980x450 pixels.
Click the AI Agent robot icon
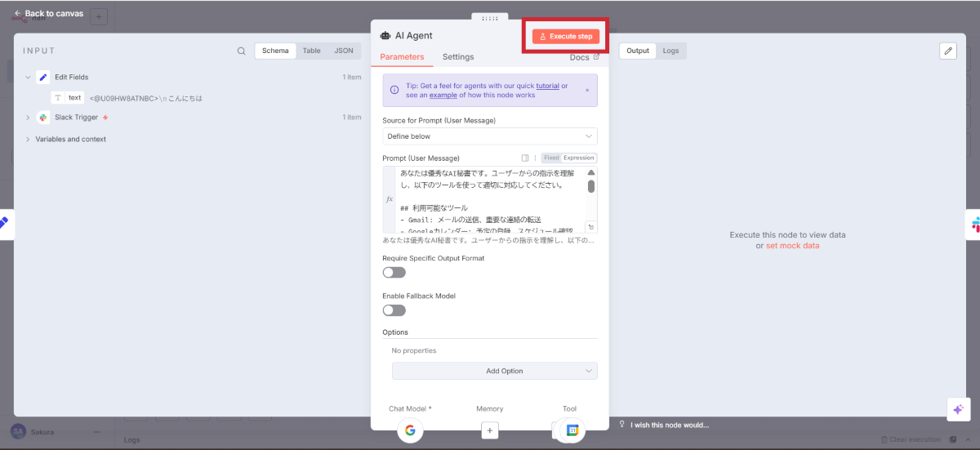[x=385, y=36]
